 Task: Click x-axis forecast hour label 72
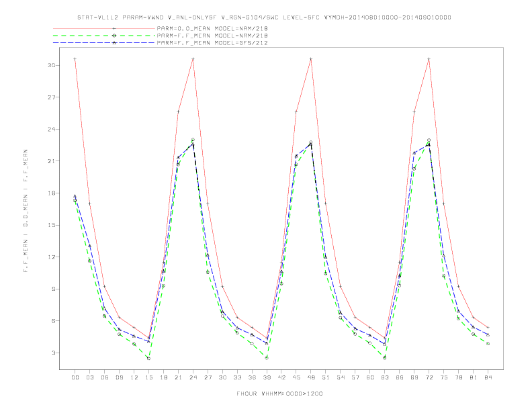(429, 377)
